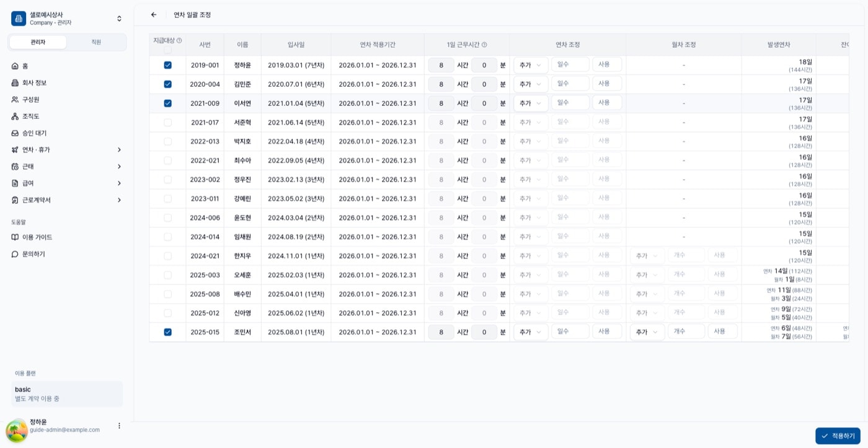Open 월차 조정 추가 dropdown for 조민서

tap(647, 332)
